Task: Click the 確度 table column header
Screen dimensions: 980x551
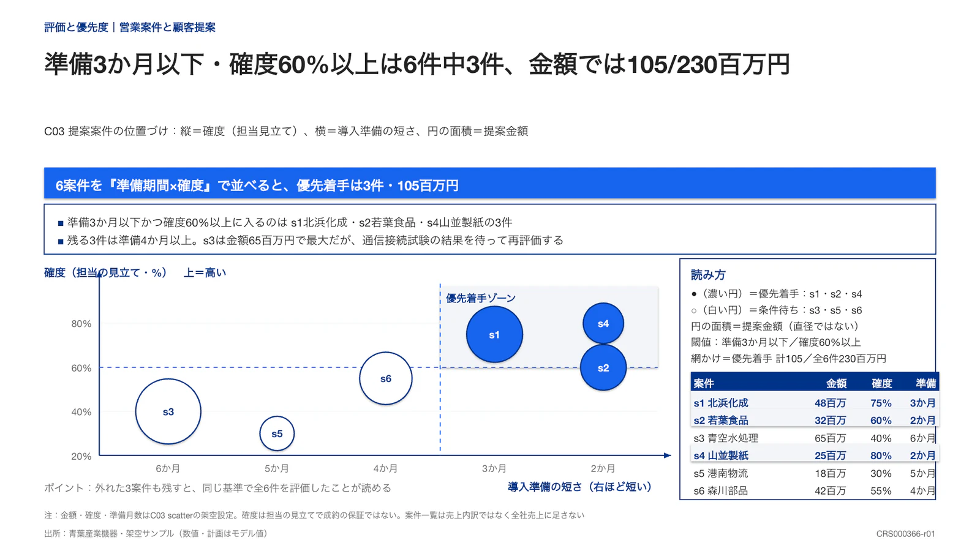Action: [881, 383]
